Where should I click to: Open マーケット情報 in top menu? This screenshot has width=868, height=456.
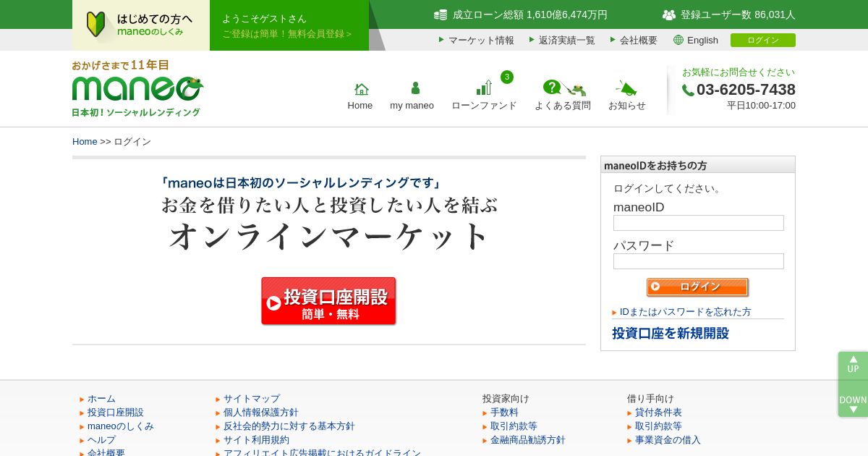pos(481,40)
